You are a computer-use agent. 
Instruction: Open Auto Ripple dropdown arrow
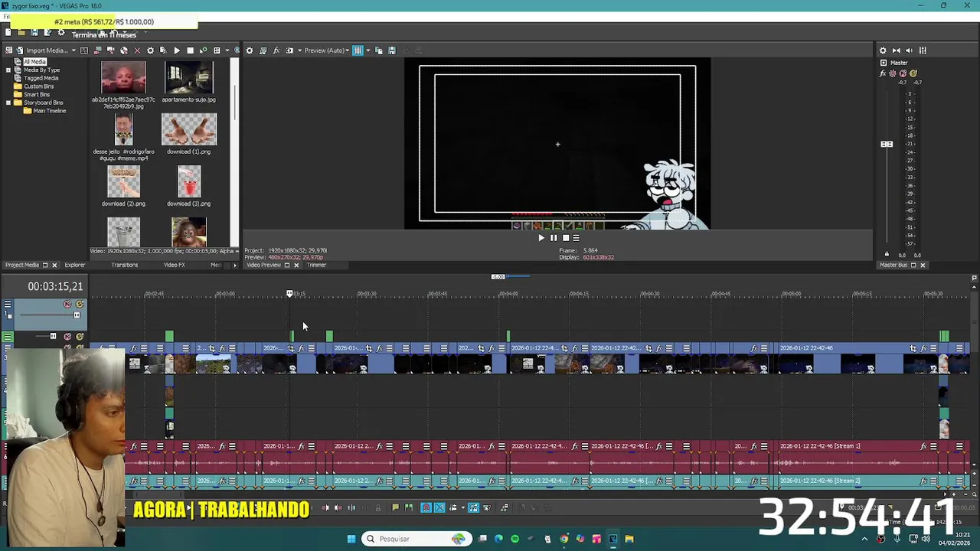coord(463,507)
